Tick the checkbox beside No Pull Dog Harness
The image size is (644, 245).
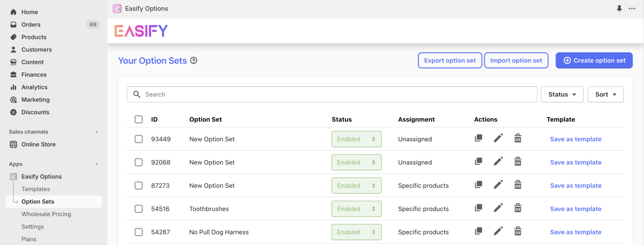coord(138,232)
